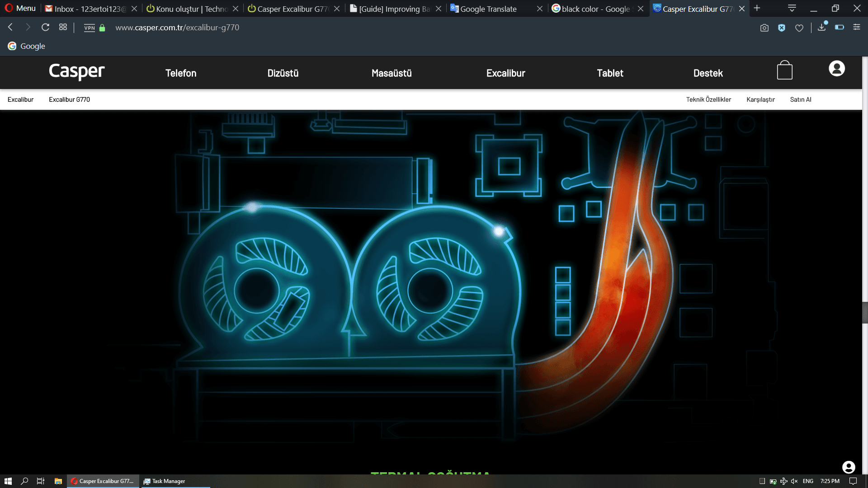Open the ad blocker shield icon
This screenshot has height=488, width=868.
click(x=782, y=28)
